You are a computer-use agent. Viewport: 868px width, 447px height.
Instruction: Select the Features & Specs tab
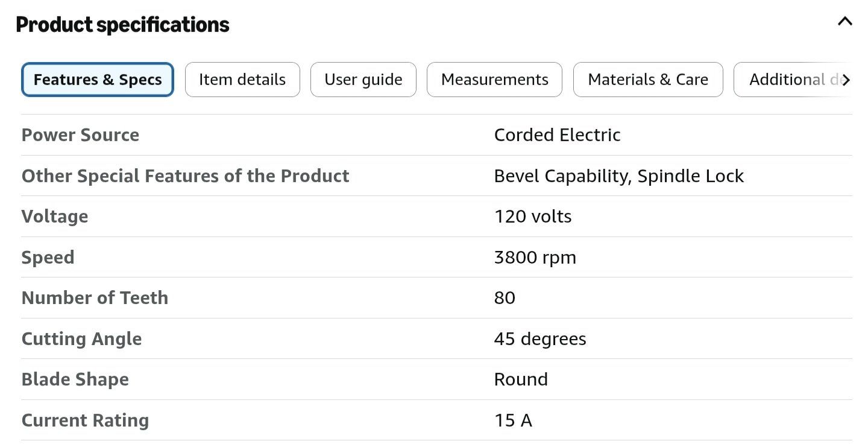tap(98, 80)
